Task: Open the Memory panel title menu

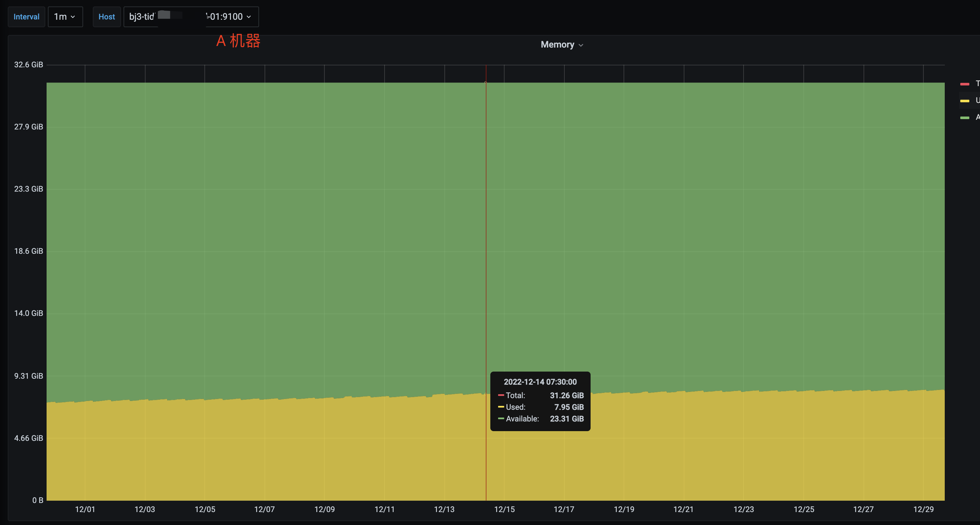Action: coord(557,45)
